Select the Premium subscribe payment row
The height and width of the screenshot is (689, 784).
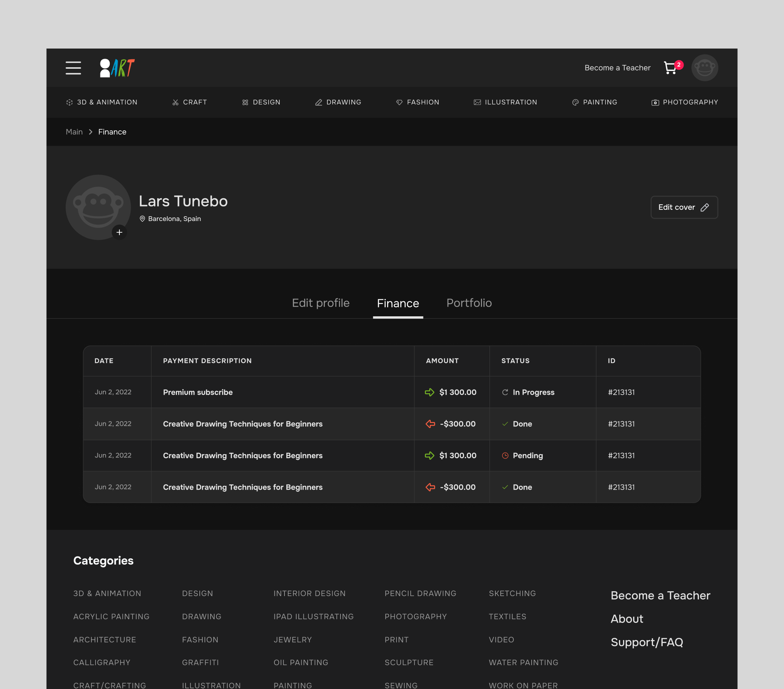tap(197, 392)
